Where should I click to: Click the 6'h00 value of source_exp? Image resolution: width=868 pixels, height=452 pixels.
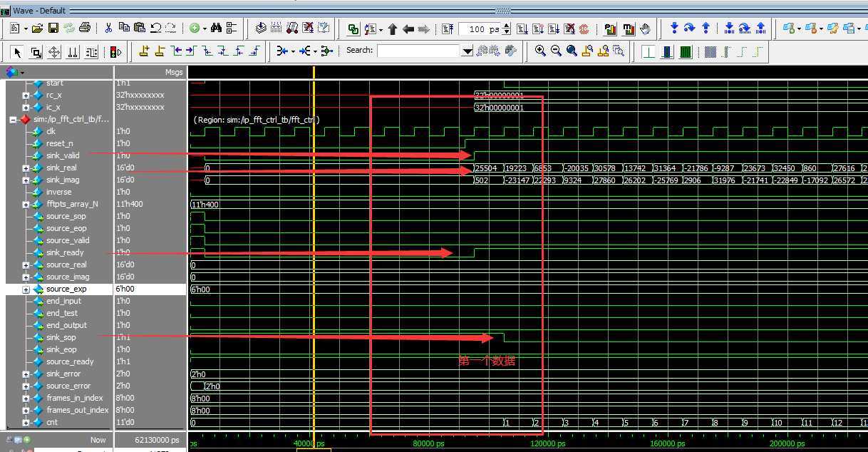(125, 289)
